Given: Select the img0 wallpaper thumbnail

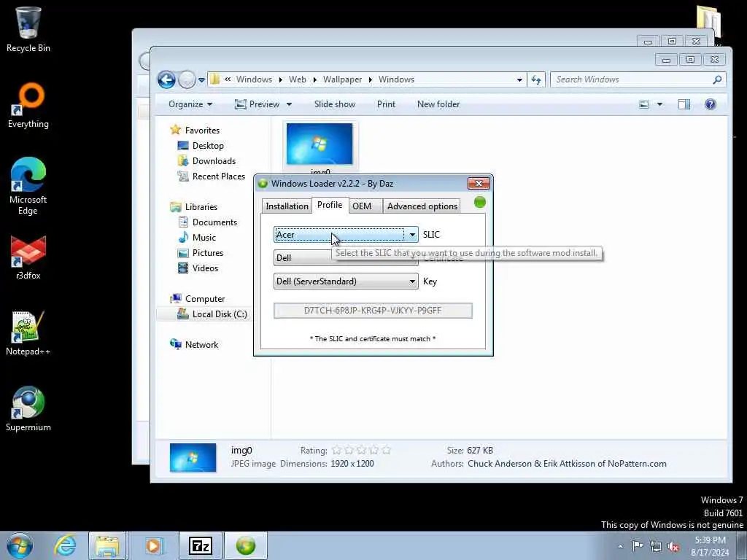Looking at the screenshot, I should 320,146.
